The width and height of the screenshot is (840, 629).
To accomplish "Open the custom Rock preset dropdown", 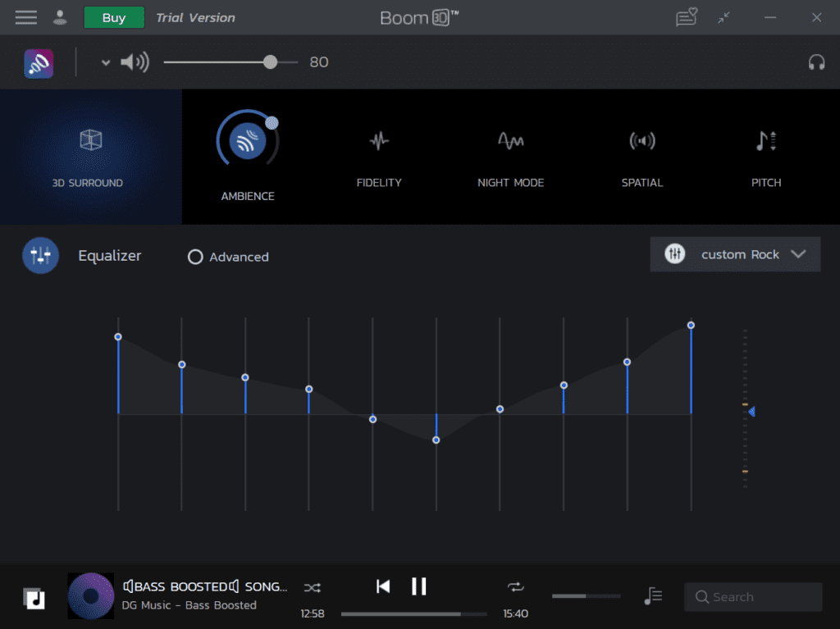I will (735, 254).
